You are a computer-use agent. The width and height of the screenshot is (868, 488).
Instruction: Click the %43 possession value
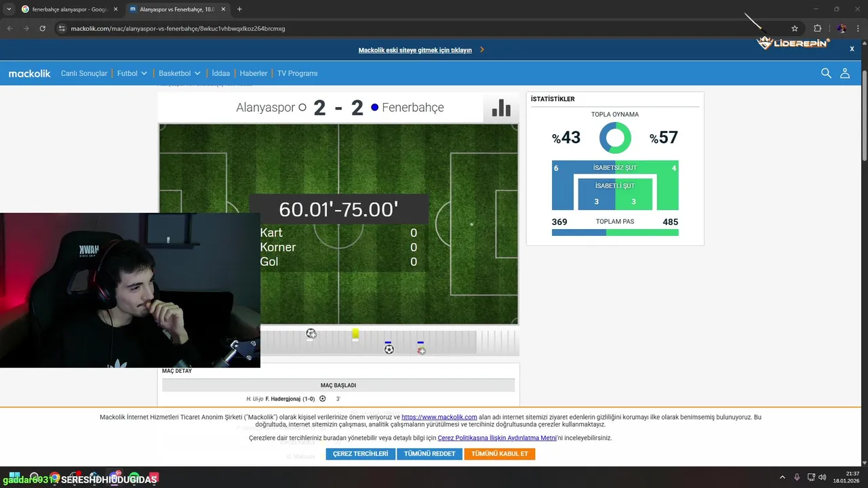pos(566,138)
